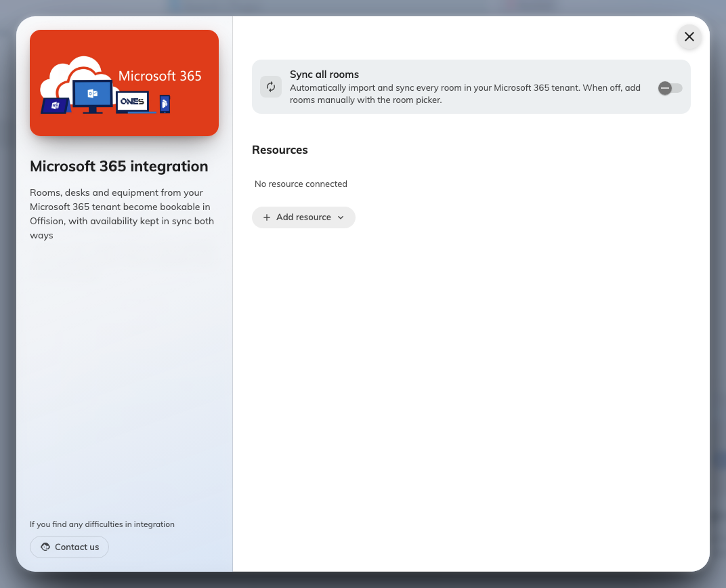This screenshot has height=588, width=726.
Task: Click the Outlook monitor icon in banner
Action: pos(93,96)
